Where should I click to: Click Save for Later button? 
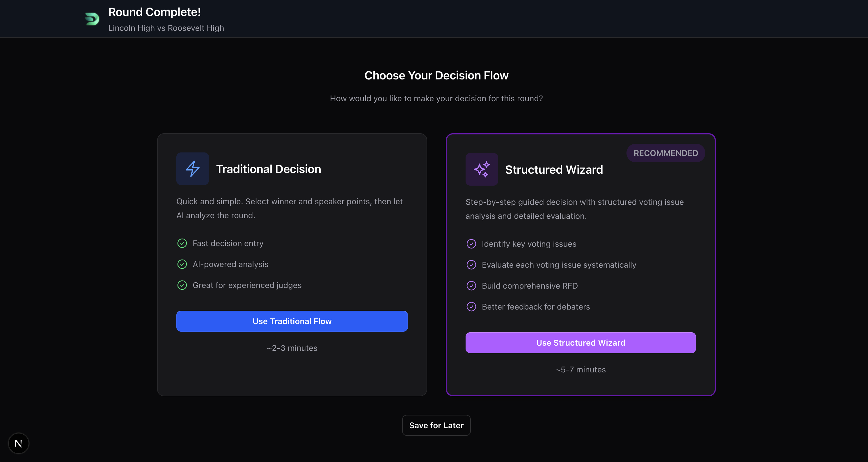436,425
